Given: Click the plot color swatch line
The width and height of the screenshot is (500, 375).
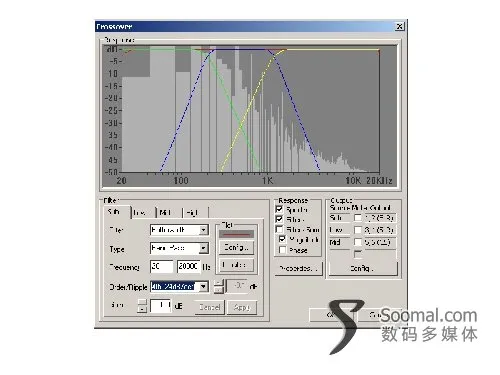Looking at the screenshot, I should coord(236,234).
